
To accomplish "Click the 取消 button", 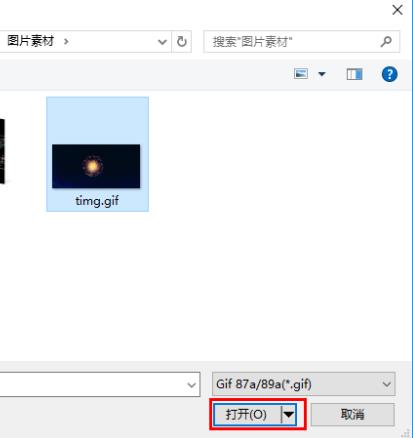I will pos(353,414).
